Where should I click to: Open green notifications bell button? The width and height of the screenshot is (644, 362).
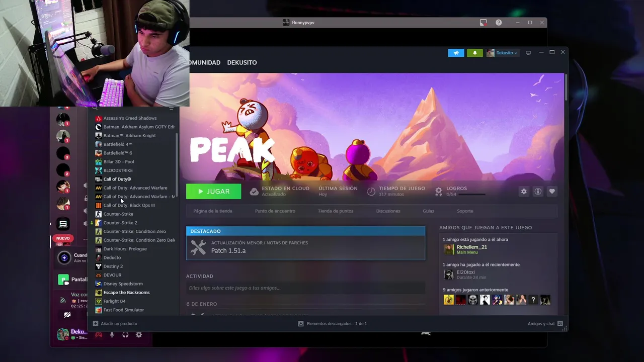(474, 53)
